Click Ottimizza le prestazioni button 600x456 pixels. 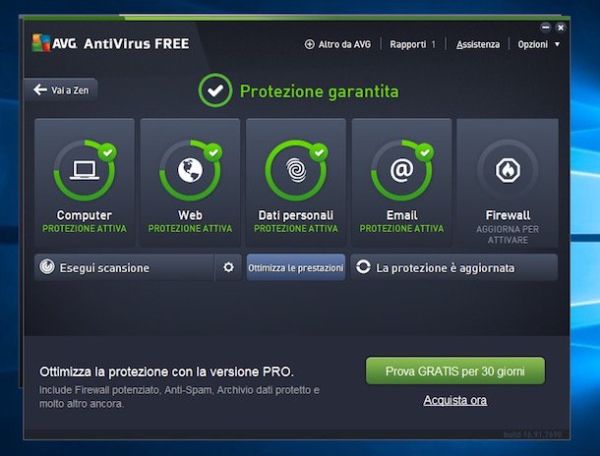pos(296,267)
